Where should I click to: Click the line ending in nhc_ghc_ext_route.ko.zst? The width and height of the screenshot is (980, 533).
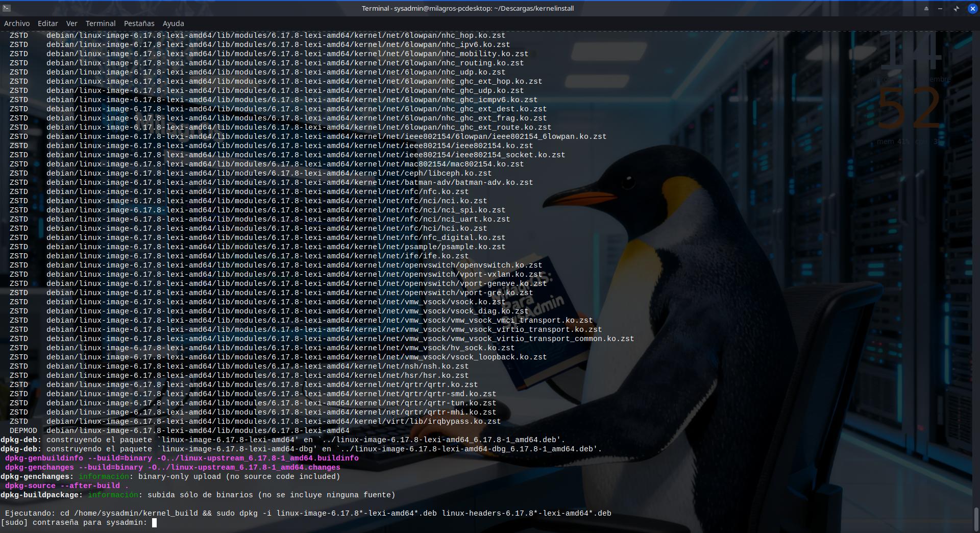click(x=280, y=127)
